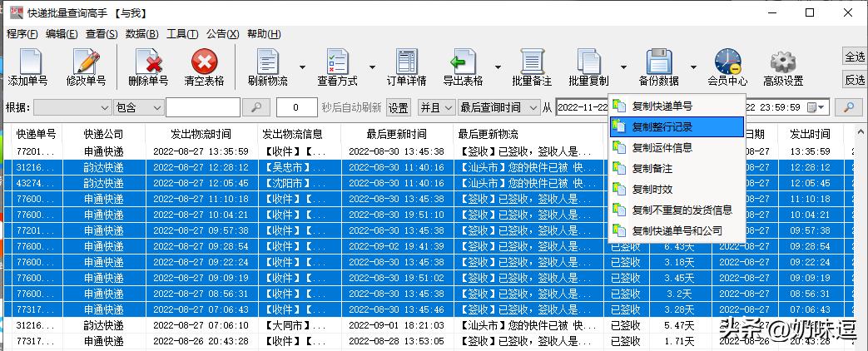This screenshot has height=351, width=868.
Task: Open the 帮助(H) menu
Action: 264,34
